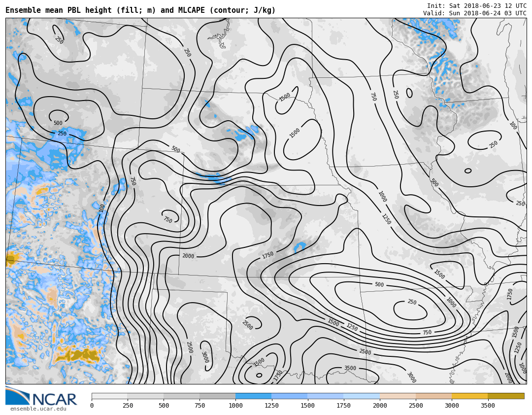Open the ensemble.ucar.edu link
Viewport: 532px width, 415px height.
(x=38, y=409)
